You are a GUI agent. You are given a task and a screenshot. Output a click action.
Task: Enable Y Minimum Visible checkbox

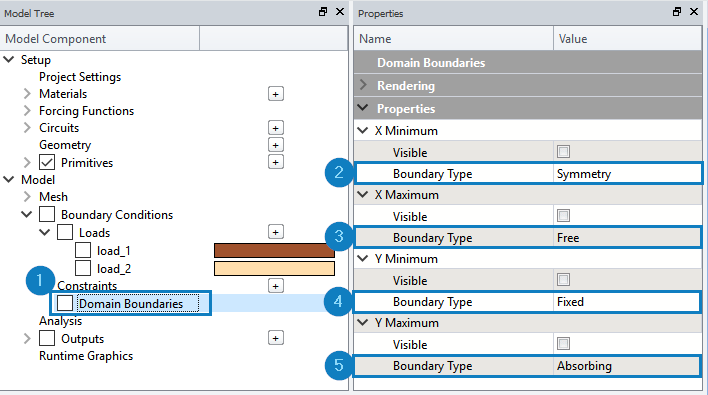pos(563,280)
